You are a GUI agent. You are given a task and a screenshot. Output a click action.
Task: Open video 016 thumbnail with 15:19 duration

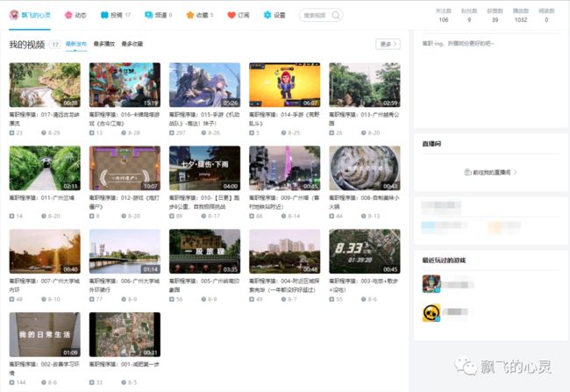pos(125,85)
